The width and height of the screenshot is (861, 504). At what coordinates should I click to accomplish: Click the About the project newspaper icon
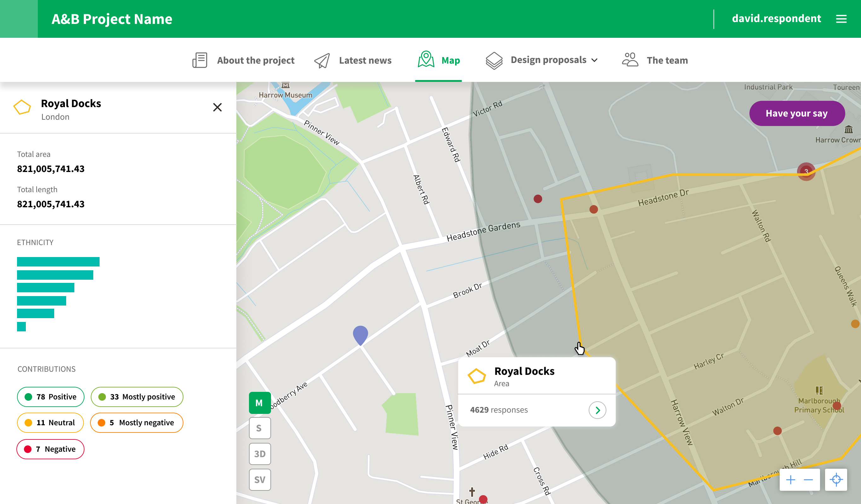point(199,60)
